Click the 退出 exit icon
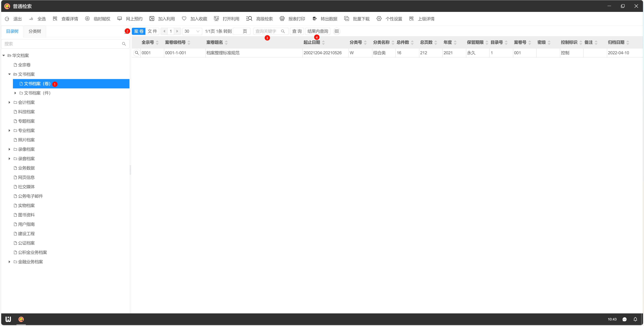This screenshot has width=644, height=326. coord(7,19)
